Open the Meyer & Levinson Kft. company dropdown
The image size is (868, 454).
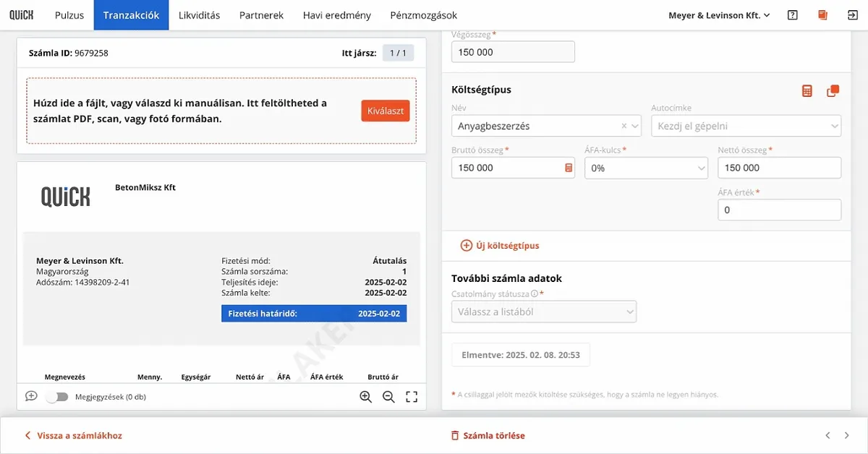[719, 14]
